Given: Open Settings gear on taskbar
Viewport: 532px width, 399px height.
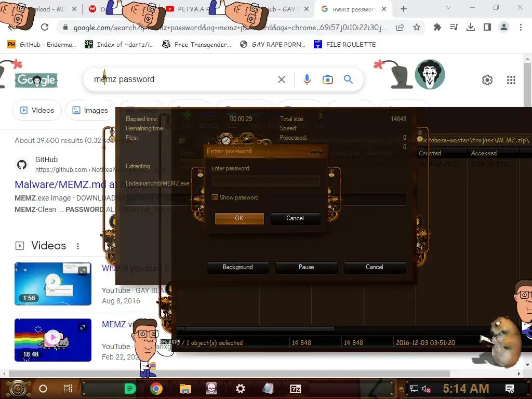Looking at the screenshot, I should pos(240,389).
